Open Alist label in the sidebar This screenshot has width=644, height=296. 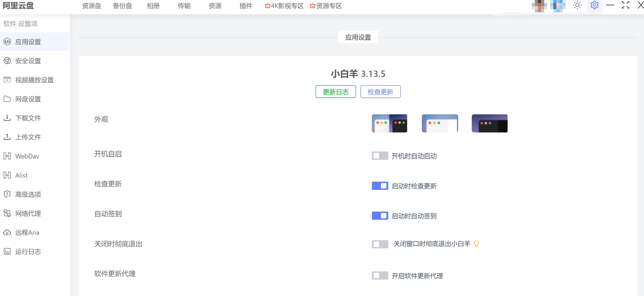click(x=22, y=175)
